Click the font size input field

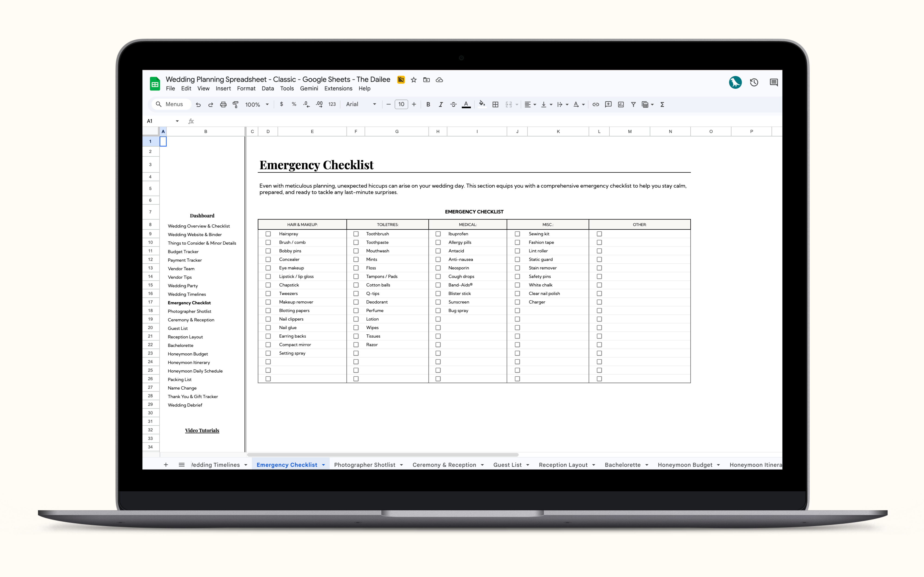click(401, 105)
